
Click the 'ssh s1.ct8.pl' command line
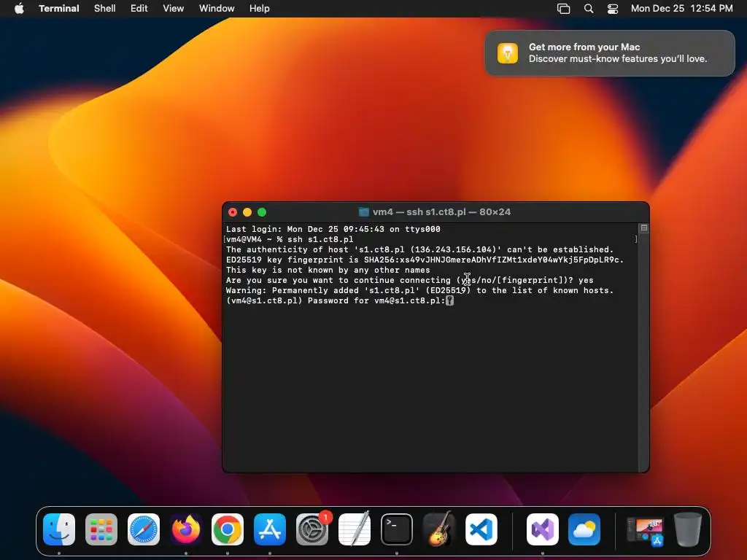coord(290,239)
